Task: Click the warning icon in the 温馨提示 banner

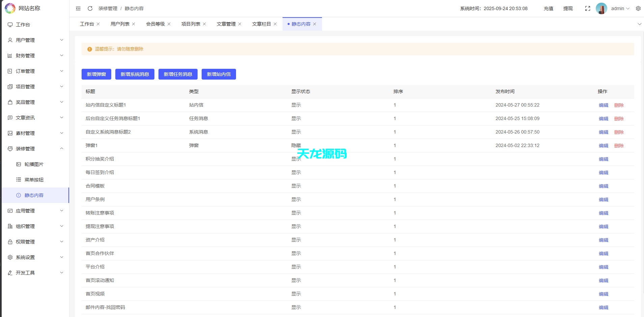Action: click(x=89, y=49)
